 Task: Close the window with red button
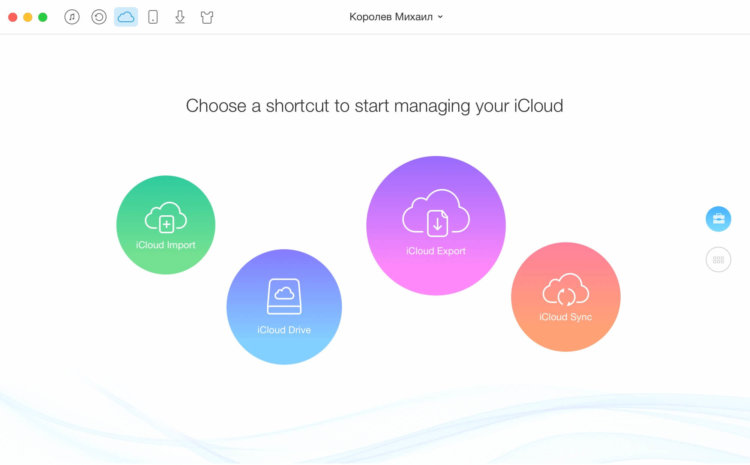pyautogui.click(x=13, y=17)
